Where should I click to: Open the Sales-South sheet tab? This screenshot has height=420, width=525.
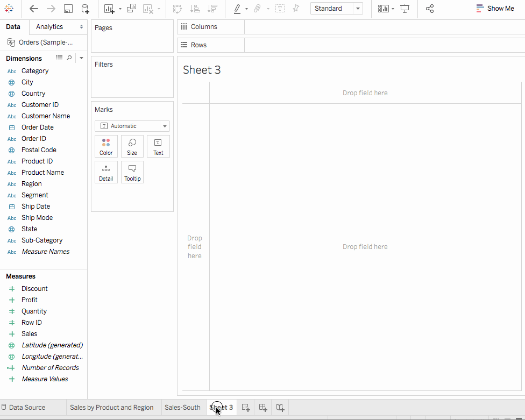tap(182, 407)
